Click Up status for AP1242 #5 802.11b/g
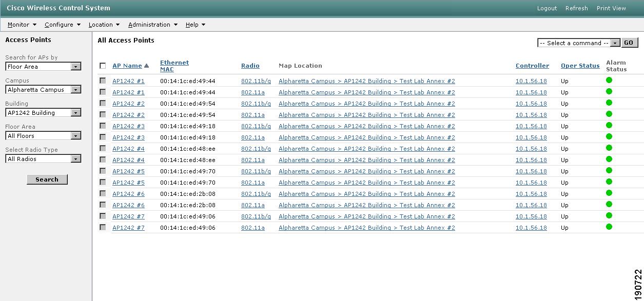644x301 pixels. click(564, 171)
